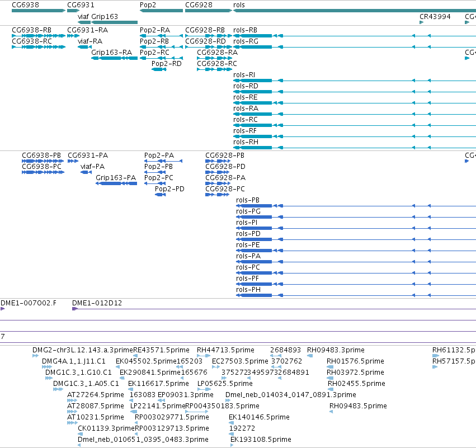Select the Pop2-PD protein label
This screenshot has width=476, height=448.
tap(169, 189)
